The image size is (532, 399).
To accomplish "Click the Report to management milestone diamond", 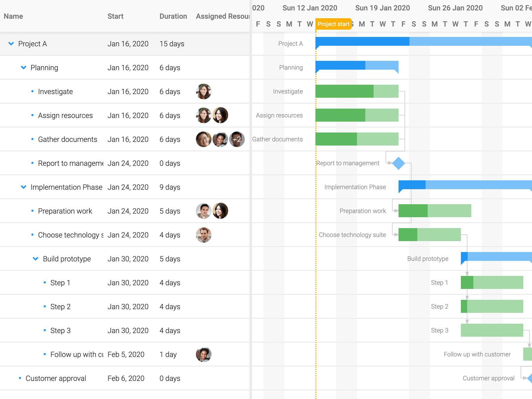I will click(399, 163).
